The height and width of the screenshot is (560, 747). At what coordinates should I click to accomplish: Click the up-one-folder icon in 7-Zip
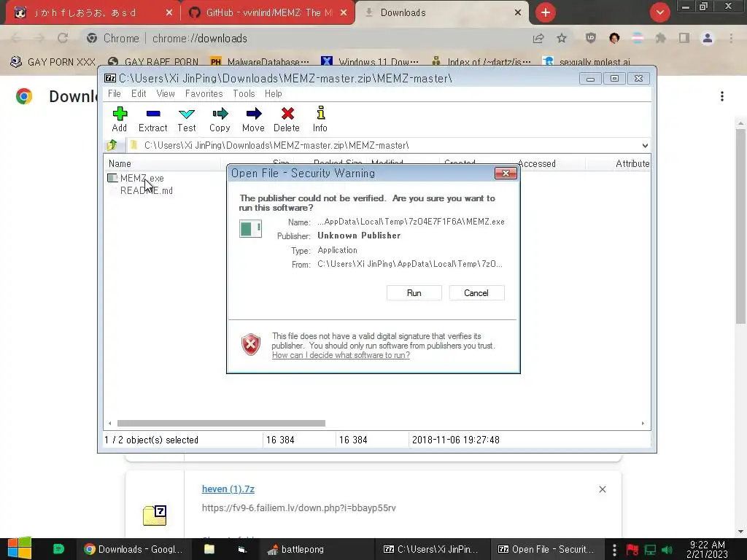point(112,145)
